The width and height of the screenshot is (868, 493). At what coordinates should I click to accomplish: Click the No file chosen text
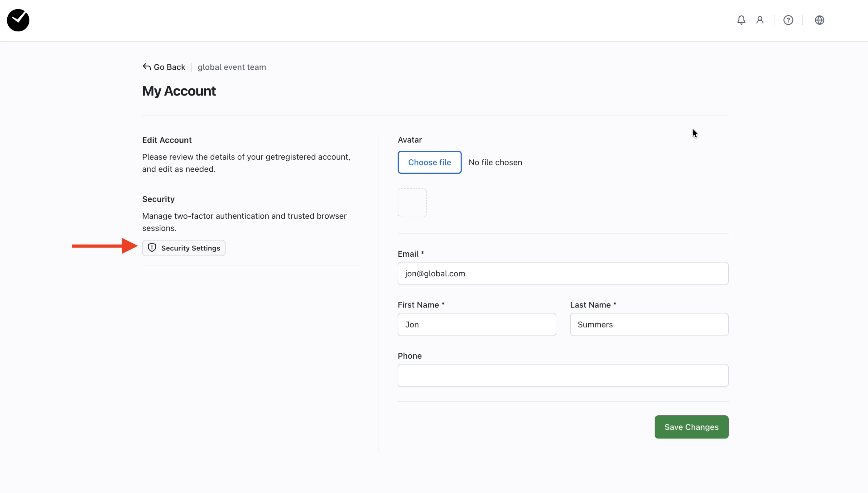click(495, 162)
